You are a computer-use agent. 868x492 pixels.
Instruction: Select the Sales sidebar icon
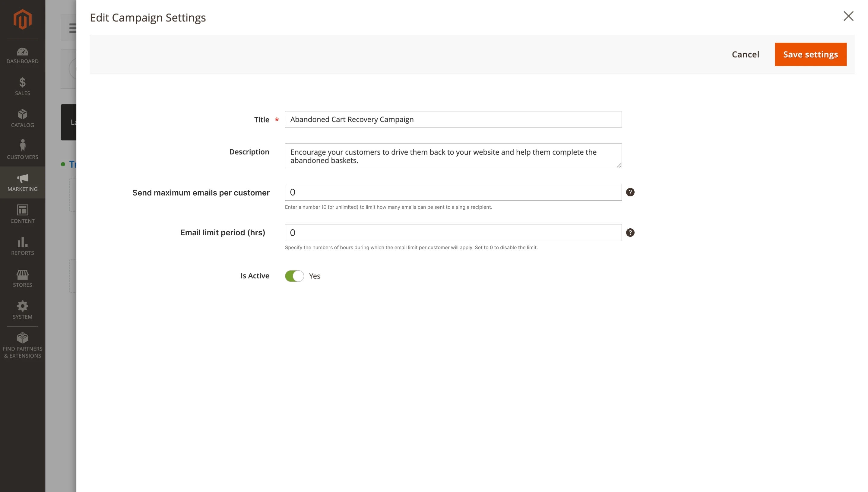tap(22, 87)
